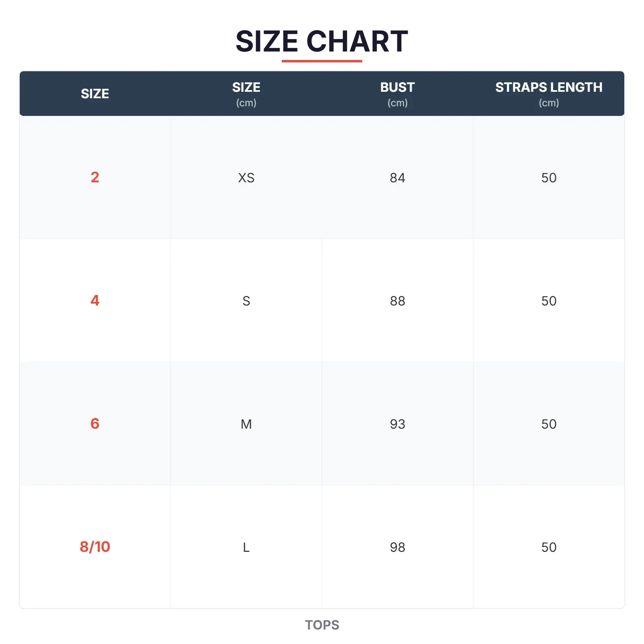Select the red size 4 cell
The width and height of the screenshot is (644, 644).
(95, 301)
